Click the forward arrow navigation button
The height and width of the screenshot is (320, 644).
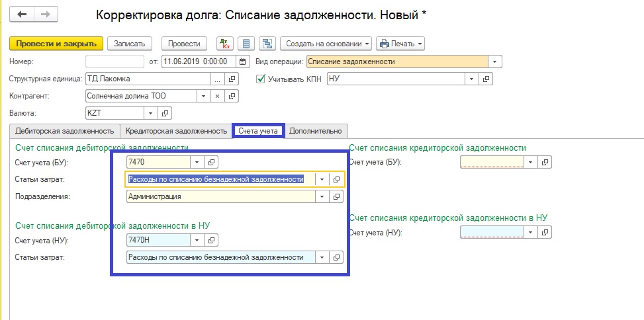(45, 14)
